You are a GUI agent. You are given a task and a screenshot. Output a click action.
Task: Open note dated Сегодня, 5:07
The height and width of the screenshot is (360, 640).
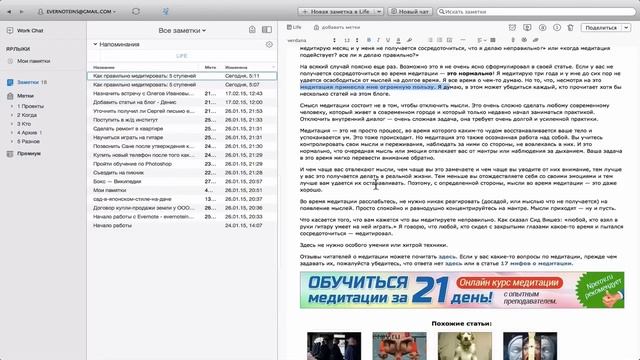[x=182, y=85]
